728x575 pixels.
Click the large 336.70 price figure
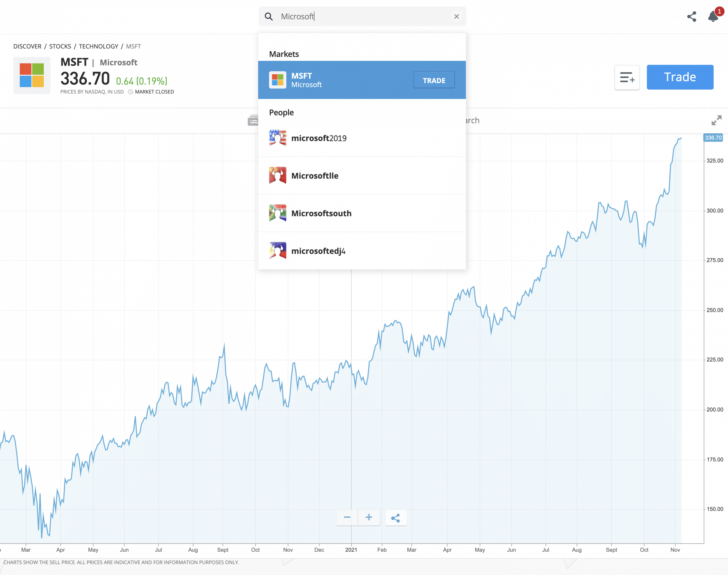85,79
